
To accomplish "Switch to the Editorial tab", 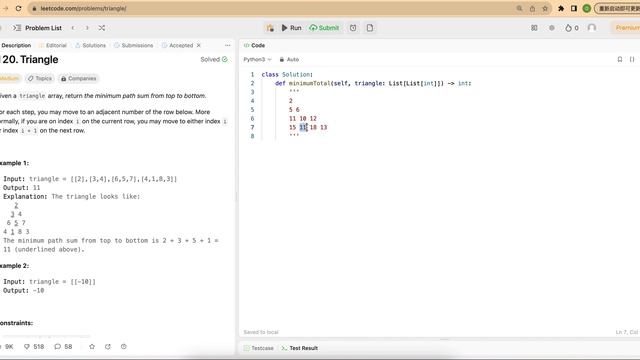I will [x=52, y=45].
